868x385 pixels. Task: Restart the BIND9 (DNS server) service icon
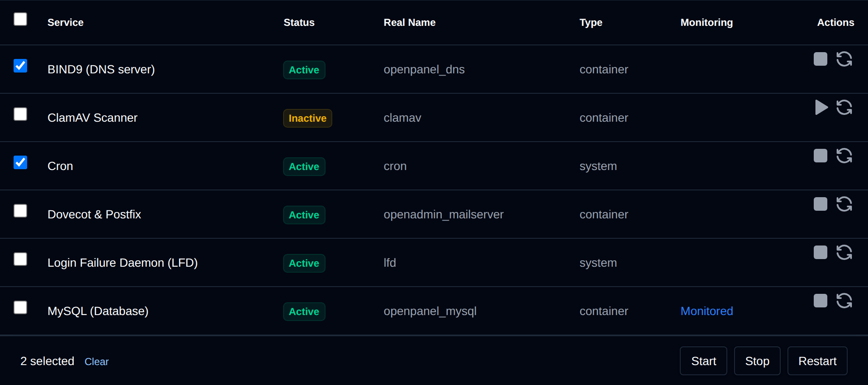844,59
